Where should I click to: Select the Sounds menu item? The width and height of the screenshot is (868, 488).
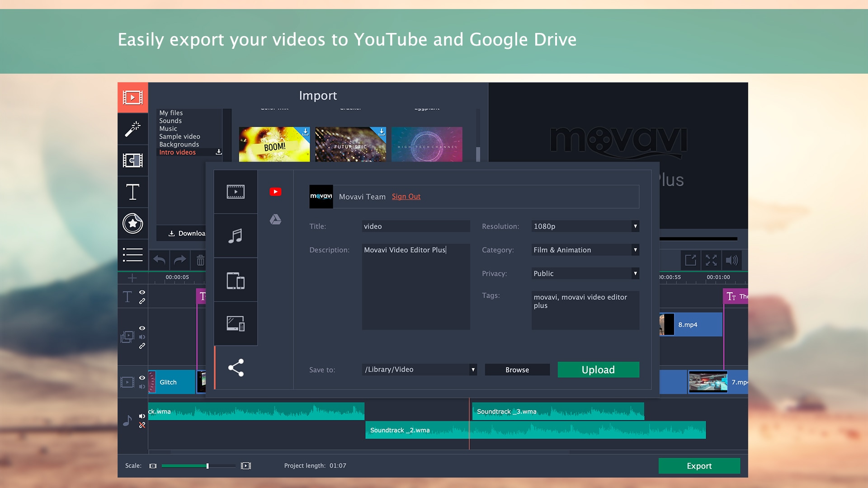click(x=170, y=120)
